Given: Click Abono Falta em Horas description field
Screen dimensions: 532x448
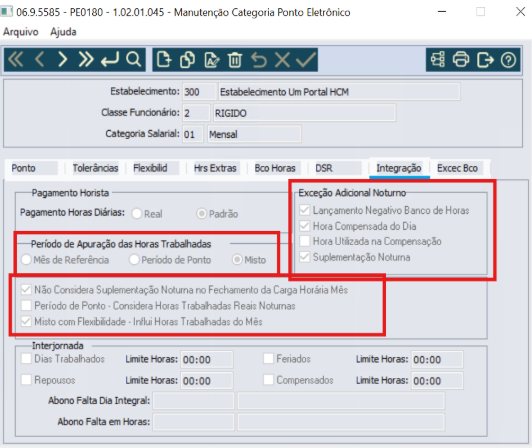Looking at the screenshot, I should tap(341, 422).
